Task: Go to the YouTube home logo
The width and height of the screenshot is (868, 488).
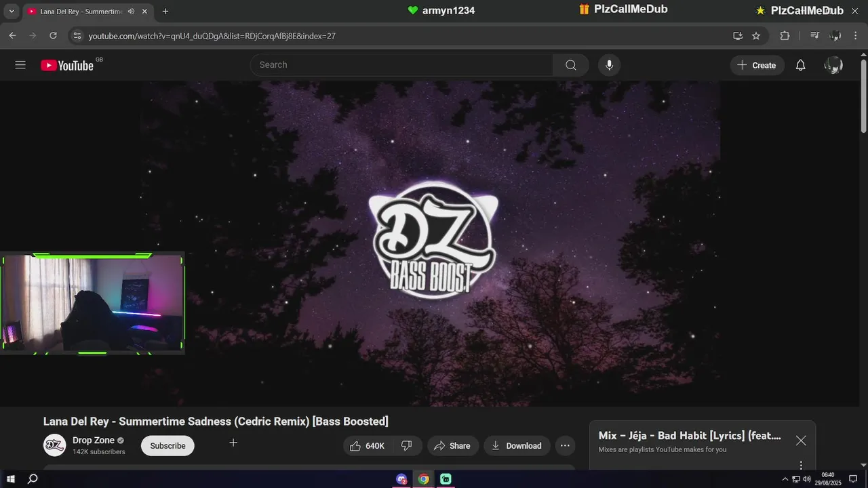Action: click(x=67, y=65)
